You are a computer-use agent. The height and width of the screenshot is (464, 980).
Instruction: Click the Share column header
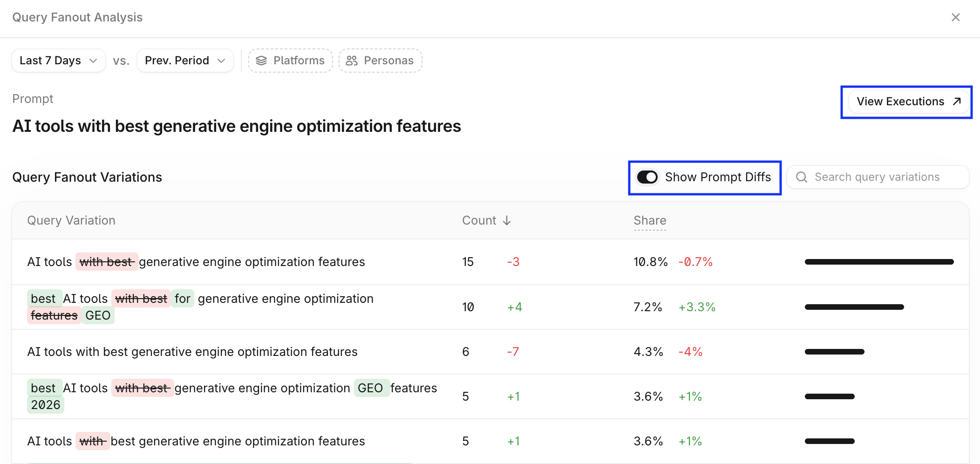point(650,220)
